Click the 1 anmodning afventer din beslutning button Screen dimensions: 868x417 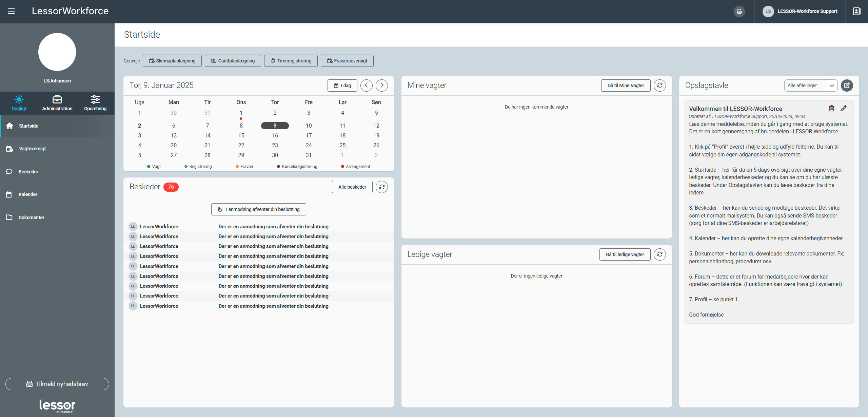(x=258, y=209)
